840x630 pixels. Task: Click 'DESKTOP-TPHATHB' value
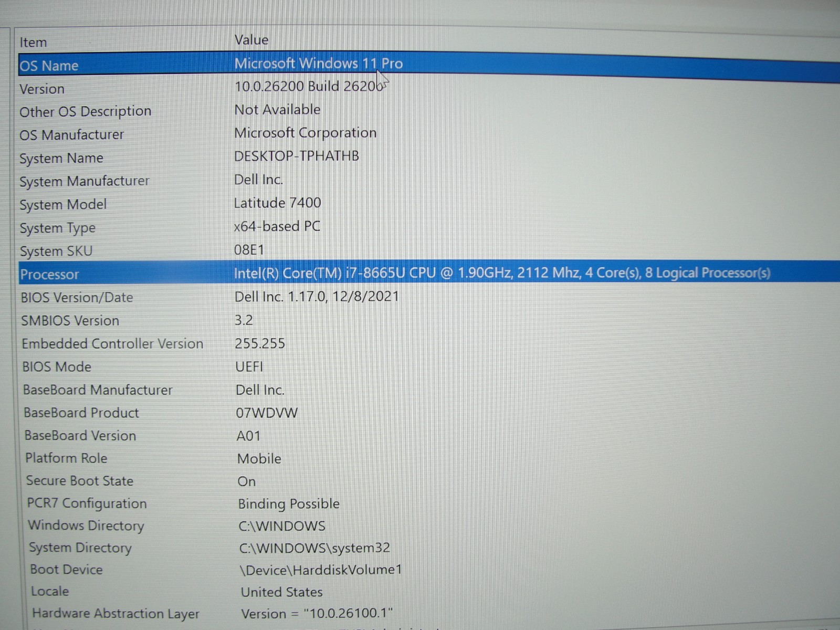tap(296, 156)
